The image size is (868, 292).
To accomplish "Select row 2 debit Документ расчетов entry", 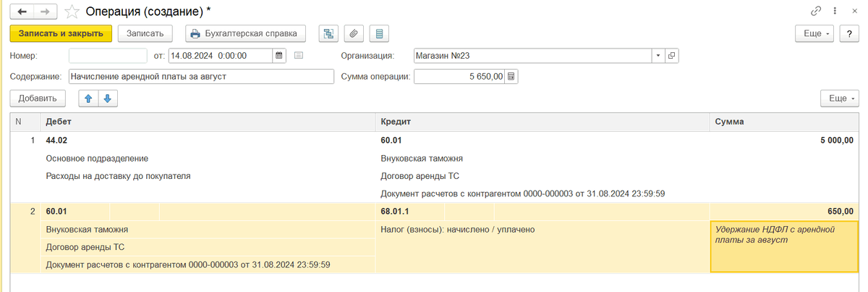I will point(188,264).
